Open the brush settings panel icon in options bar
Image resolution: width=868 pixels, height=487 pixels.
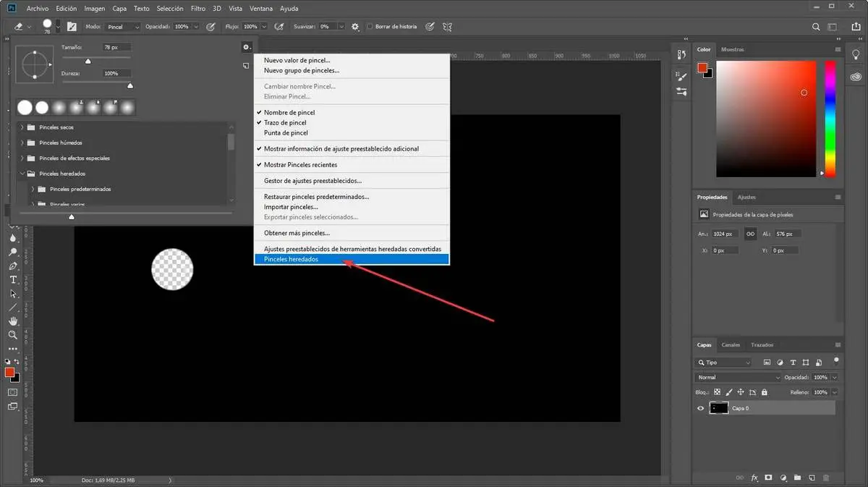click(72, 26)
